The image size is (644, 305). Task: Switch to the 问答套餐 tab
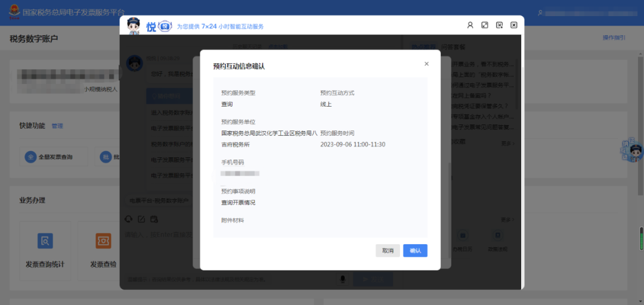tap(453, 47)
